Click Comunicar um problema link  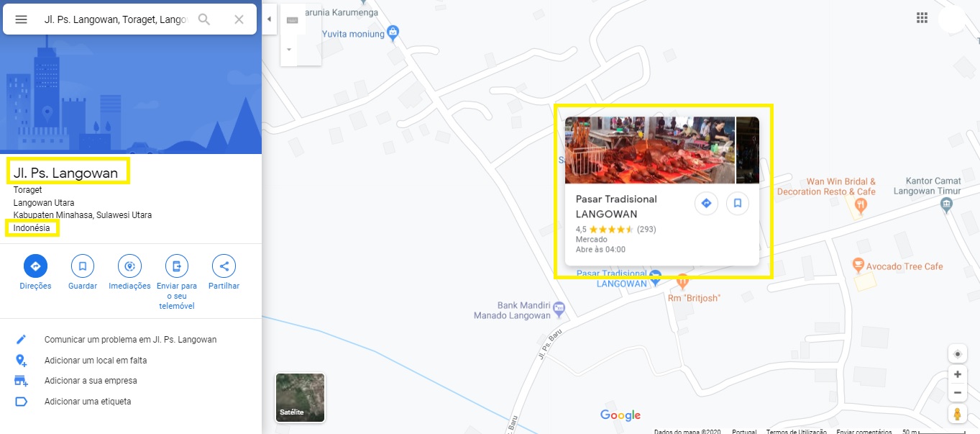click(130, 340)
